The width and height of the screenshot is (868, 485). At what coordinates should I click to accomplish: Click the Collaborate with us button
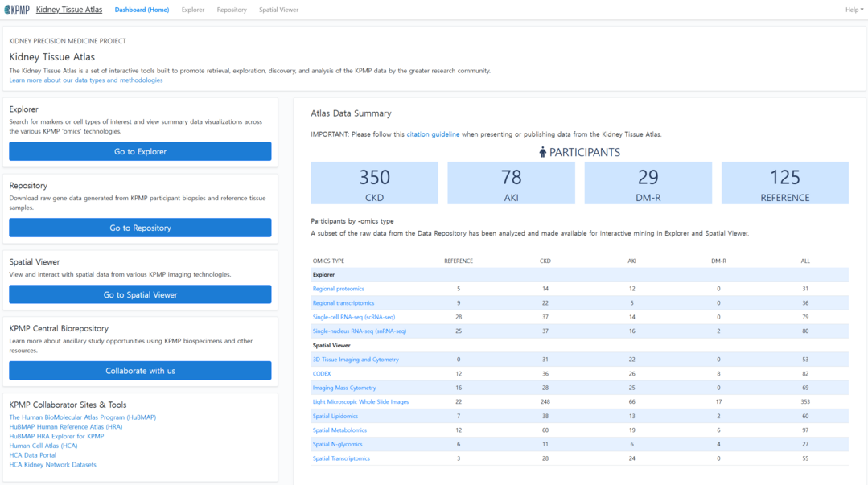click(x=140, y=371)
